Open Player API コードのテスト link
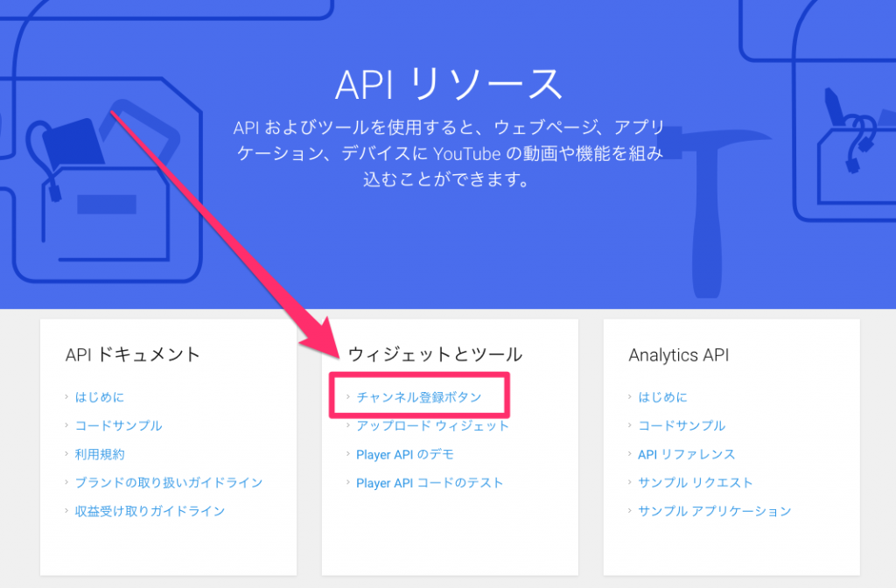This screenshot has height=588, width=896. [x=430, y=483]
